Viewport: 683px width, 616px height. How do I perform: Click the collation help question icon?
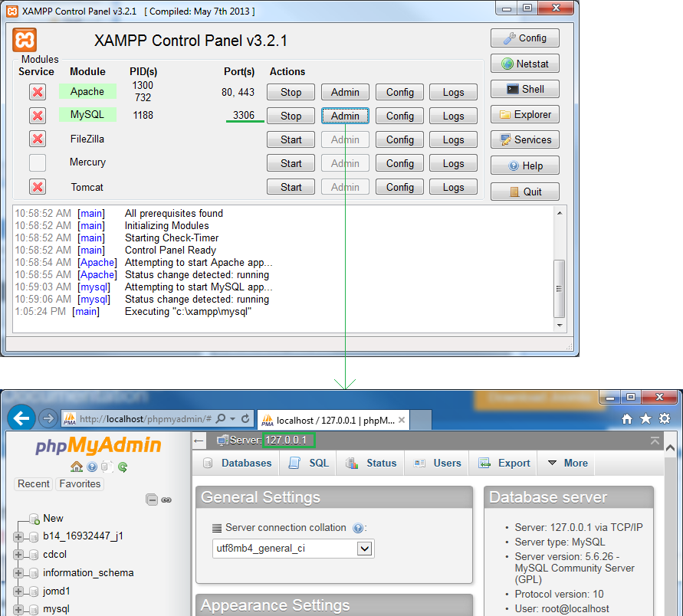(x=357, y=528)
